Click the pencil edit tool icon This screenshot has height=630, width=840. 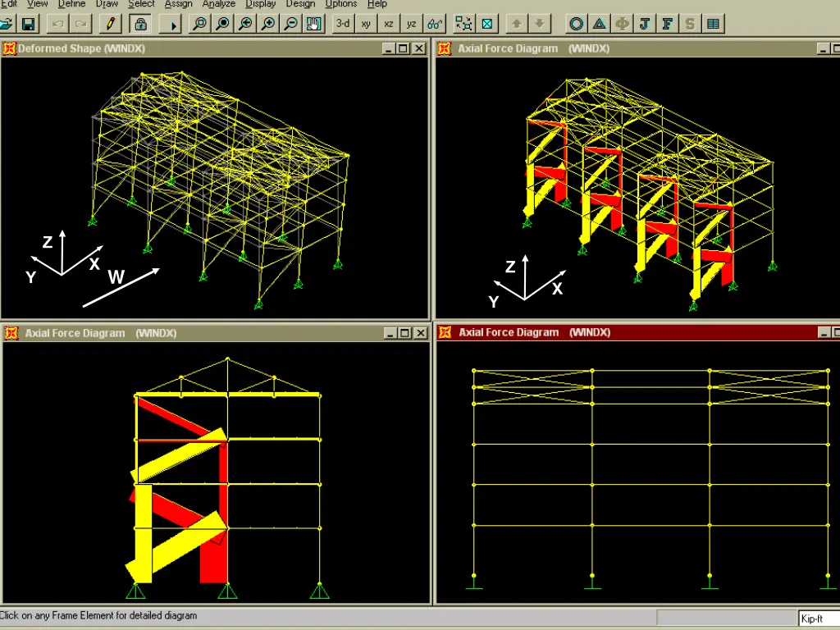point(110,24)
